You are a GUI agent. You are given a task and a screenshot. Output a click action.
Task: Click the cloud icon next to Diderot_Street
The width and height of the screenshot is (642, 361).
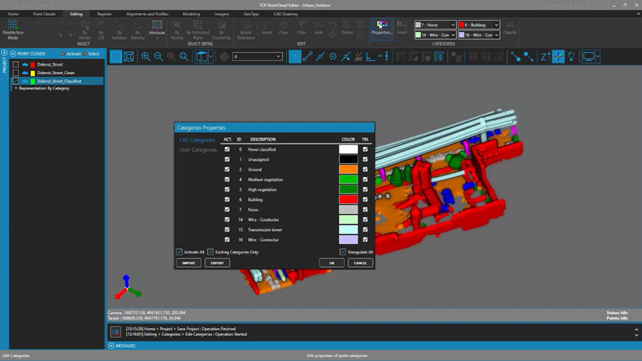[x=25, y=65]
